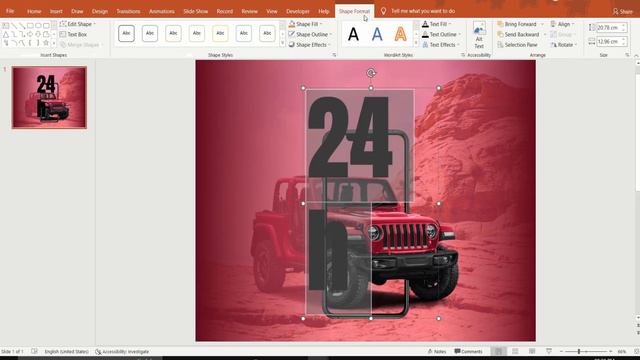Screen dimensions: 640x360
Task: Select the straight line shape in the gallery
Action: tap(14, 25)
